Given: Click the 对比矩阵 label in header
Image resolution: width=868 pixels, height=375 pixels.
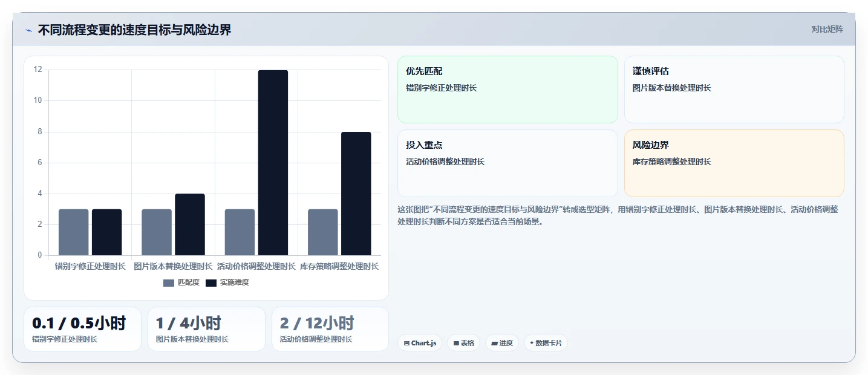Looking at the screenshot, I should click(827, 29).
